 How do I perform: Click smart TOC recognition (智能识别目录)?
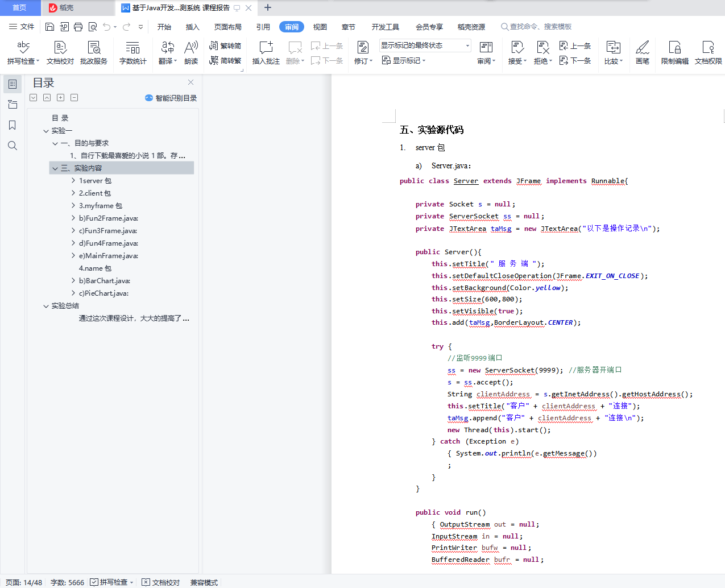(171, 98)
